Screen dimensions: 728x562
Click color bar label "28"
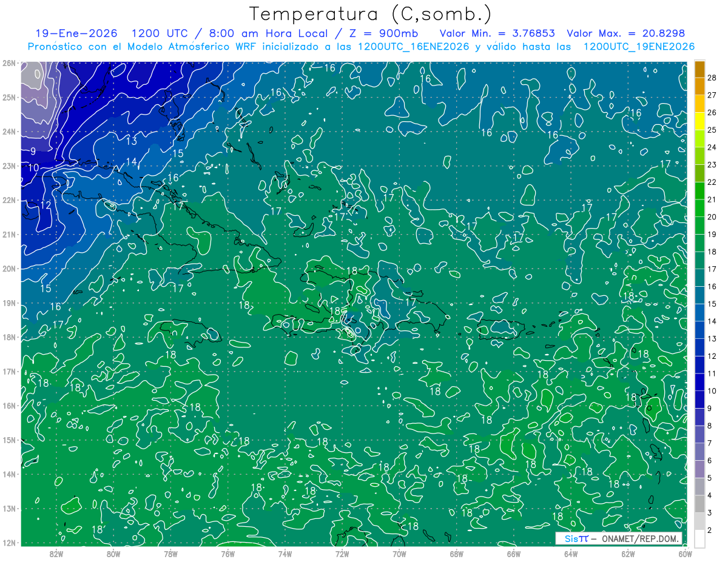712,78
